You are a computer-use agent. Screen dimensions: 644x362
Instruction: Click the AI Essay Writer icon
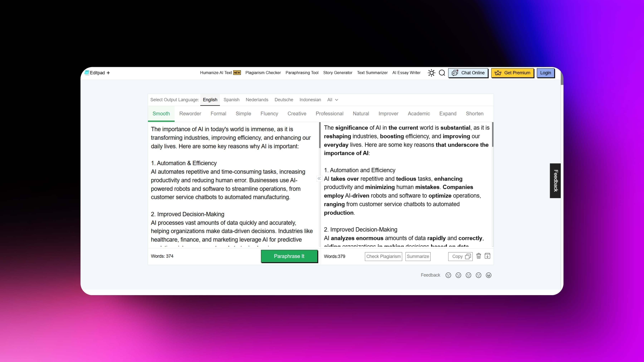coord(406,72)
